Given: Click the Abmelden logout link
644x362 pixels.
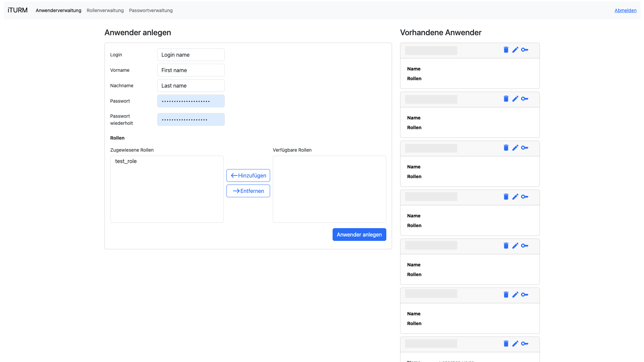Looking at the screenshot, I should point(625,10).
